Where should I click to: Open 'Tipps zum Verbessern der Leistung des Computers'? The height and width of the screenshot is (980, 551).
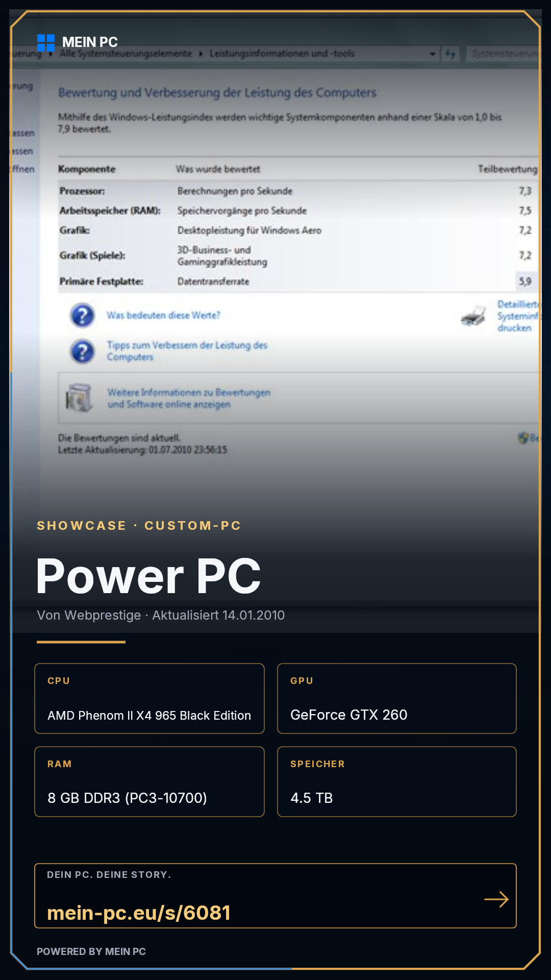coord(187,351)
